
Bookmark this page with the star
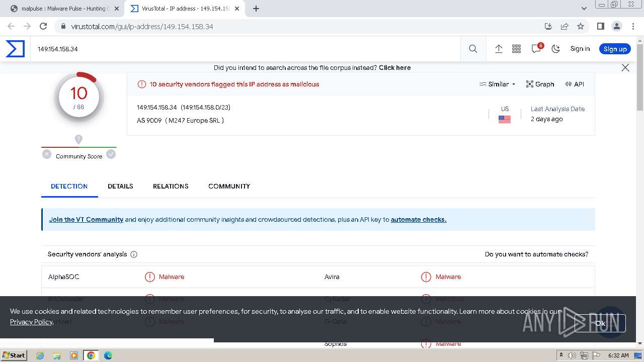[x=581, y=26]
